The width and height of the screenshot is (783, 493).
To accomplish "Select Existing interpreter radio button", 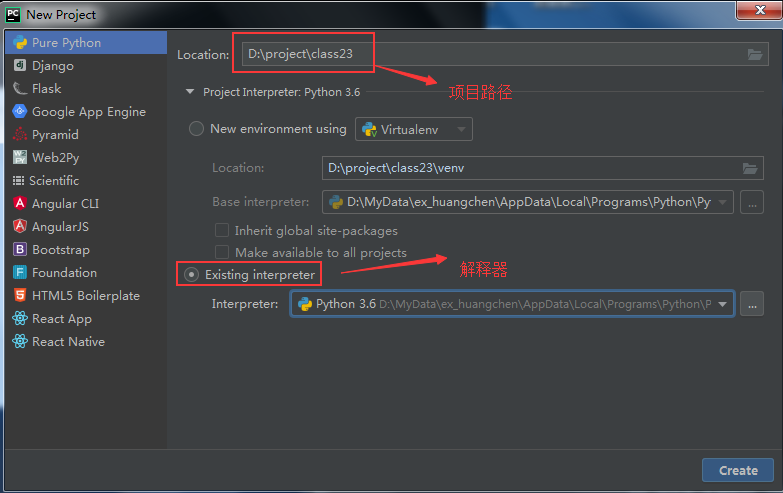I will point(191,275).
